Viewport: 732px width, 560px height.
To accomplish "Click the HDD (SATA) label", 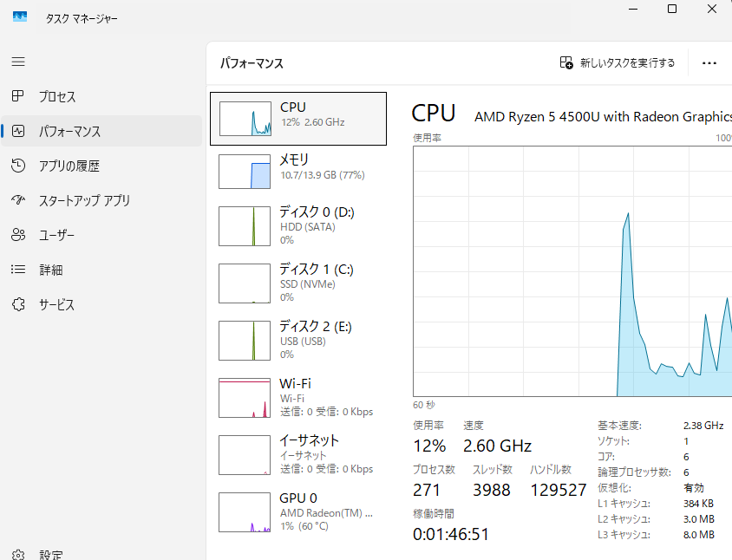I will click(308, 227).
